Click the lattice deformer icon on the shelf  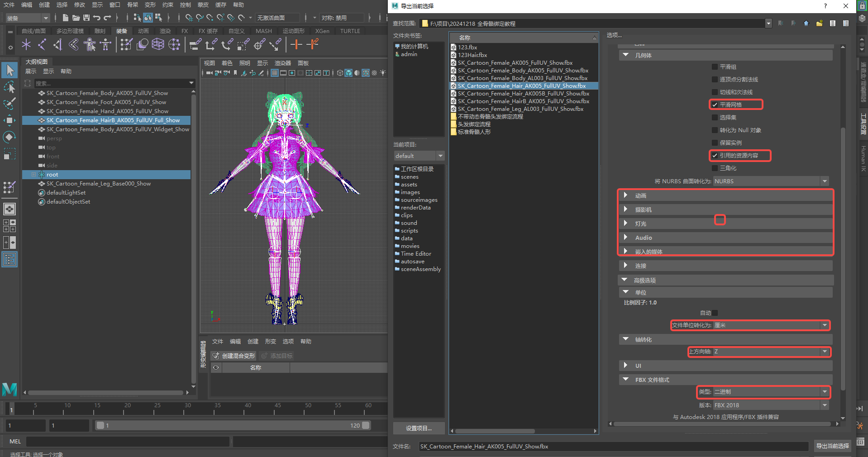[158, 44]
